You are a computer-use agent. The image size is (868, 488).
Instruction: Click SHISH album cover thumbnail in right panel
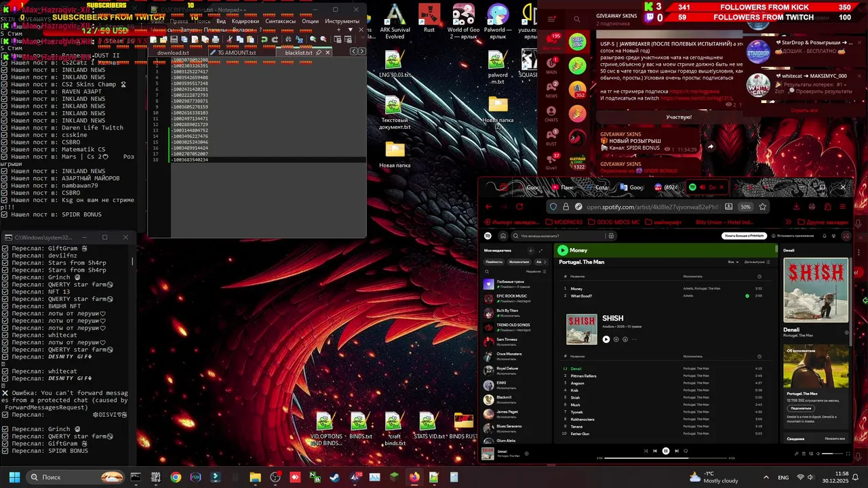pos(816,290)
